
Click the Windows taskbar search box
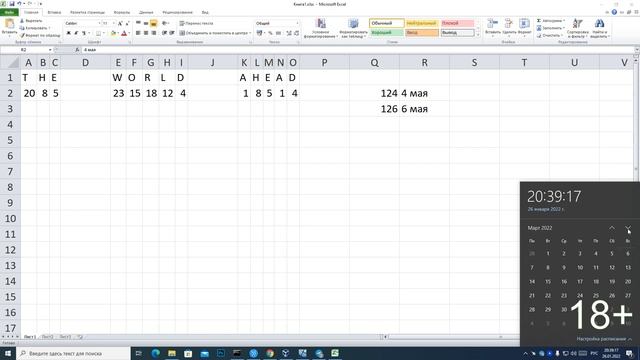click(x=73, y=353)
